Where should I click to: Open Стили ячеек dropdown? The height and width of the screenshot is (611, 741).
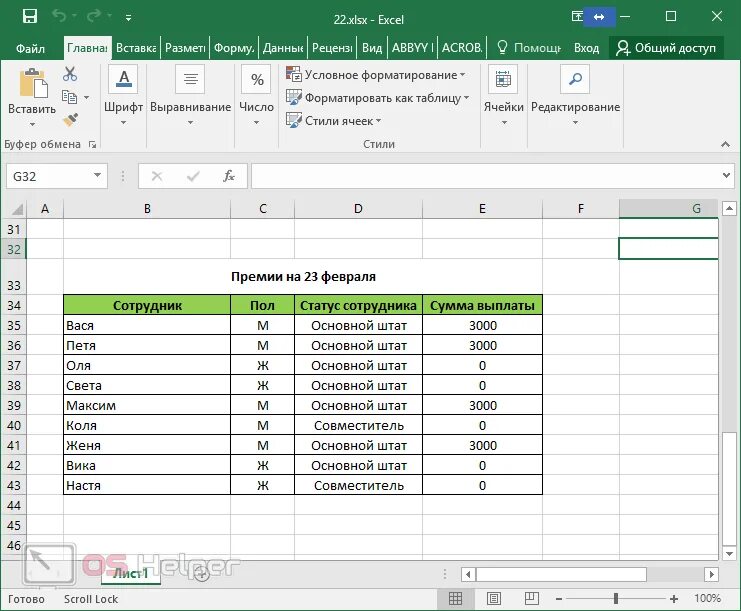334,120
